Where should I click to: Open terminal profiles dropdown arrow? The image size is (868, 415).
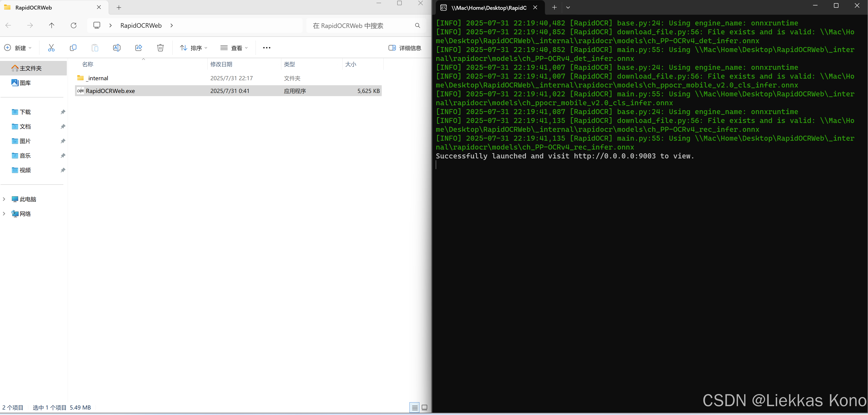568,7
